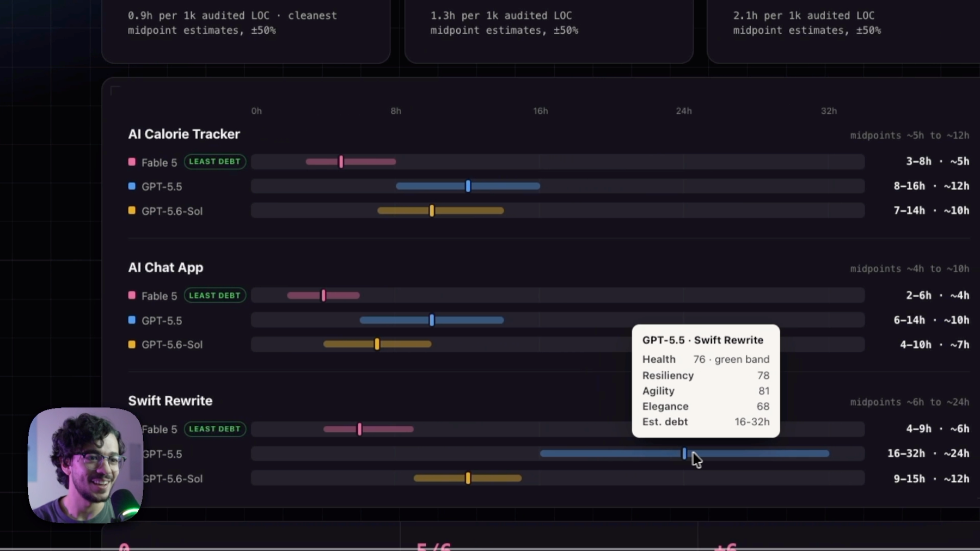Screen dimensions: 980x551
Task: Click the Fable 5 midpoint marker in AI Calorie Tracker
Action: pyautogui.click(x=341, y=162)
